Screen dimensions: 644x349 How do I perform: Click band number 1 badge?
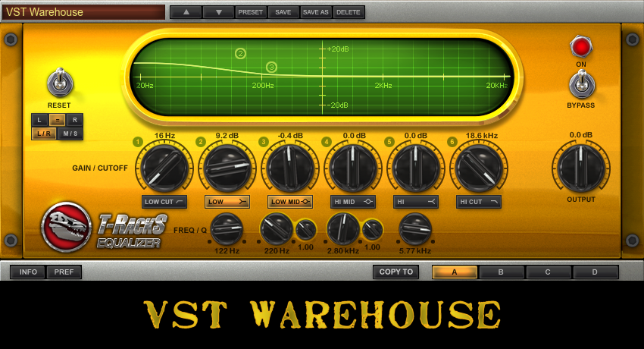click(x=138, y=142)
